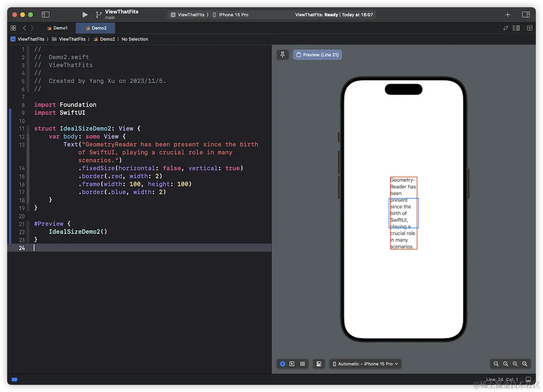Click the Line 24 Col 1 indicator
The image size is (543, 392).
[x=502, y=379]
